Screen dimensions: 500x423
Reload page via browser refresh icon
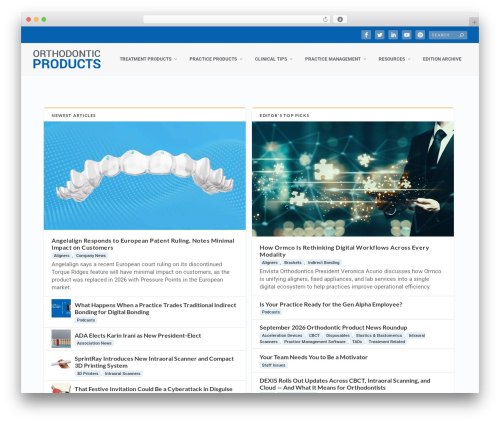[x=325, y=19]
